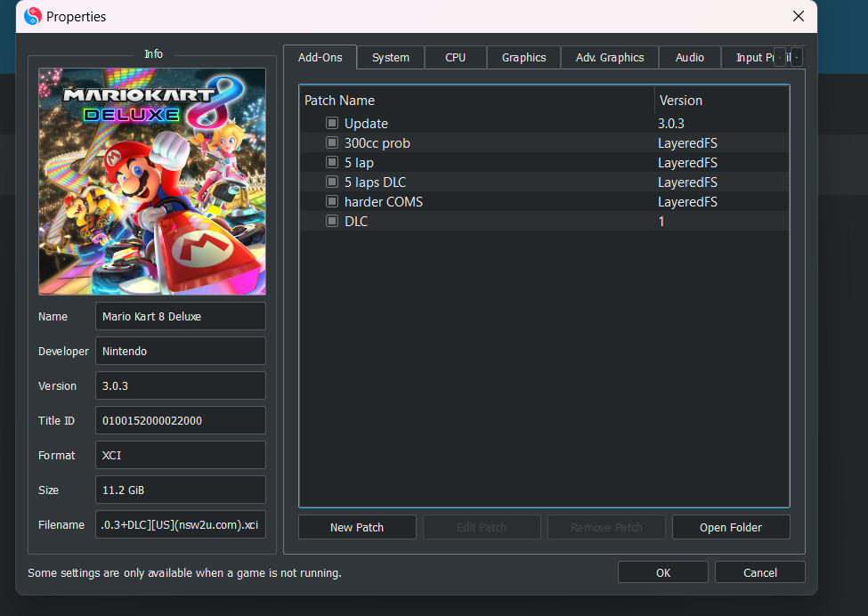The image size is (868, 616).
Task: Toggle the 5 lap mod checkbox
Action: [331, 162]
